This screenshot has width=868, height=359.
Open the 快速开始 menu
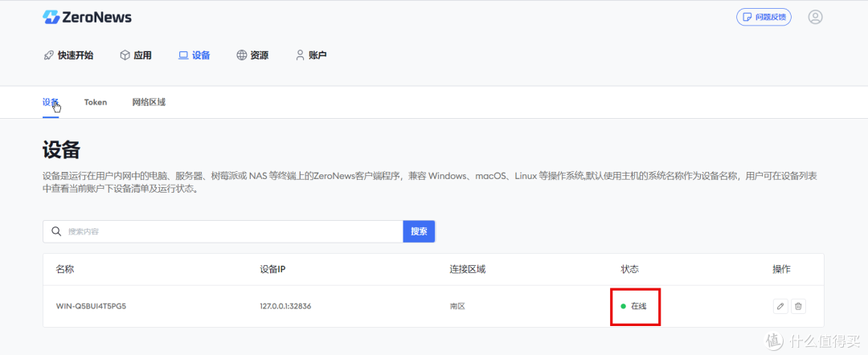68,55
